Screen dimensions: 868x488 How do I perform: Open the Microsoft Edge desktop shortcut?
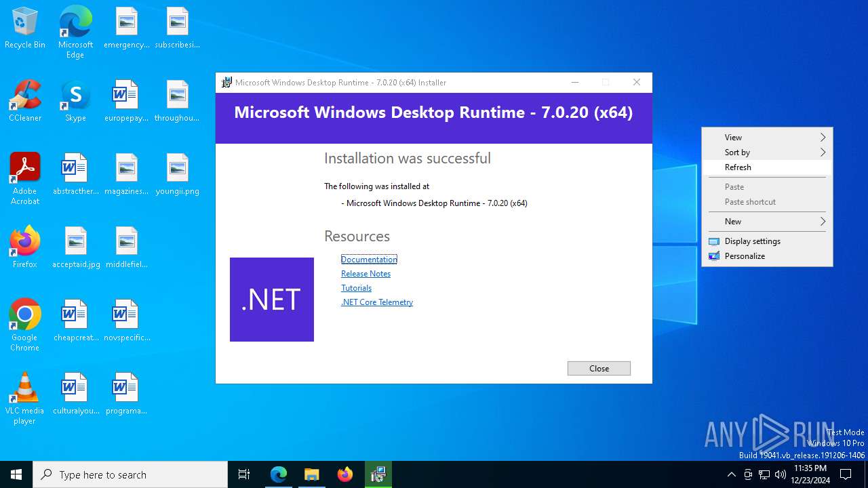point(75,33)
